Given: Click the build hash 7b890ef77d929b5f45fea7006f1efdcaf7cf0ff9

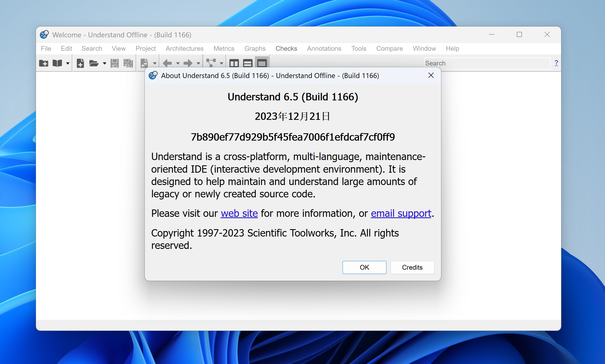Looking at the screenshot, I should click(293, 137).
